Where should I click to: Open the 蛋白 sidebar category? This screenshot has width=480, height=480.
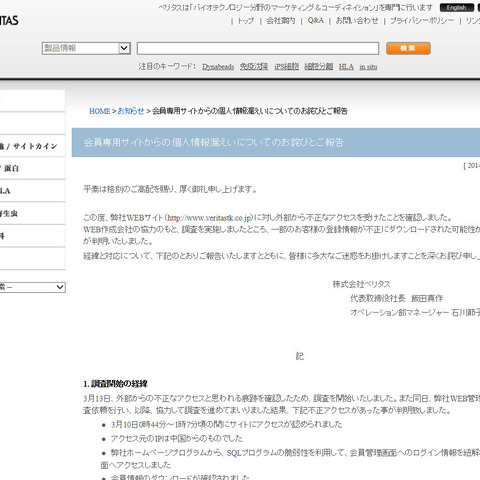click(32, 168)
